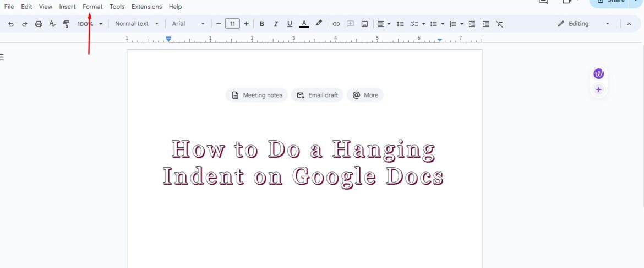The height and width of the screenshot is (268, 644).
Task: Open the comment history icon
Action: 543,2
